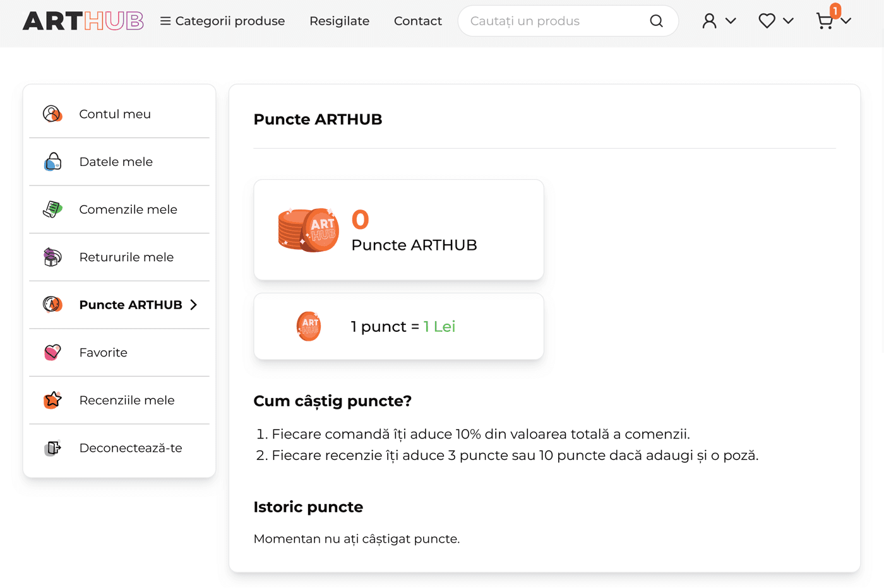Image resolution: width=884 pixels, height=588 pixels.
Task: Click the Favorite heart icon in sidebar
Action: 52,352
